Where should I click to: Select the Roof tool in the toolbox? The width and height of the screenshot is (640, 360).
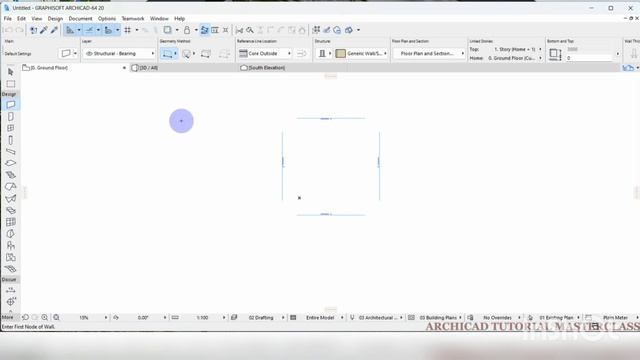(x=11, y=187)
